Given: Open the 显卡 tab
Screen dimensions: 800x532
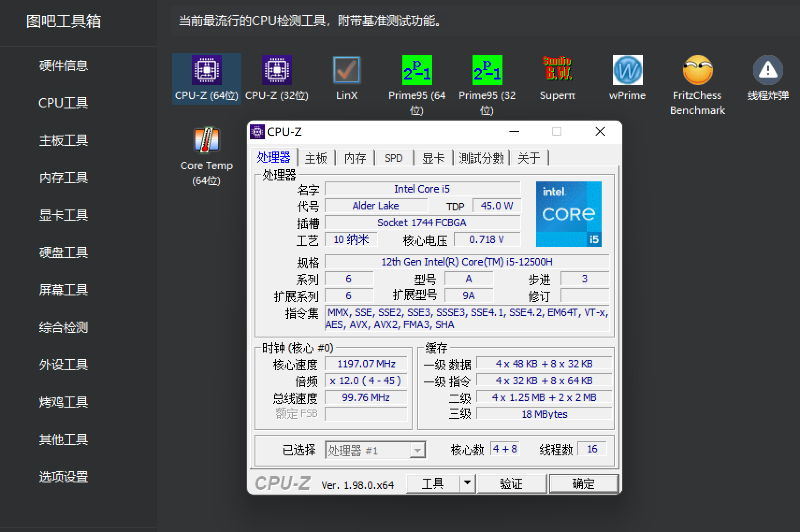Looking at the screenshot, I should click(x=433, y=158).
